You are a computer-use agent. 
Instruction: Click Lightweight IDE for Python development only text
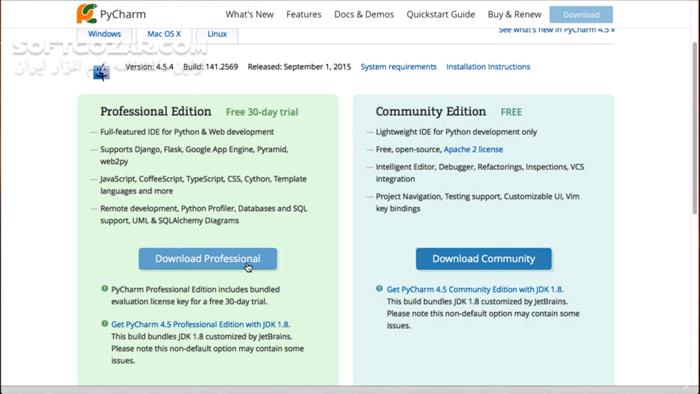tap(456, 132)
